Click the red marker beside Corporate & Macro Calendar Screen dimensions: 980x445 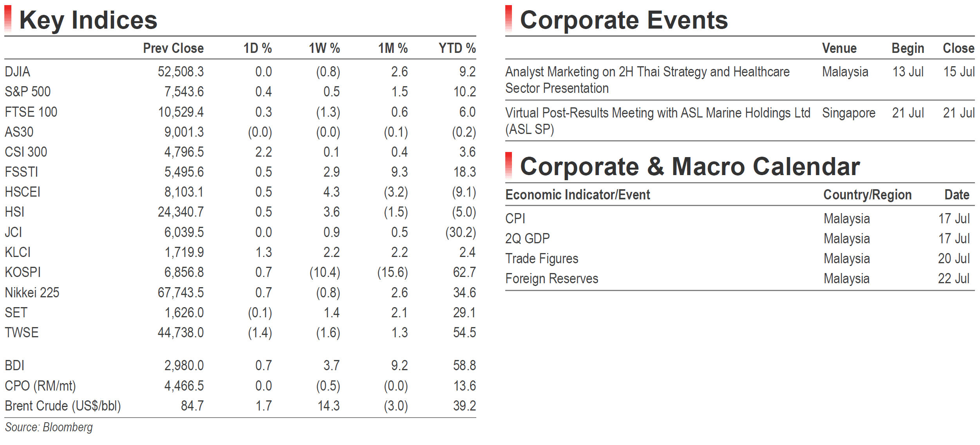[508, 165]
